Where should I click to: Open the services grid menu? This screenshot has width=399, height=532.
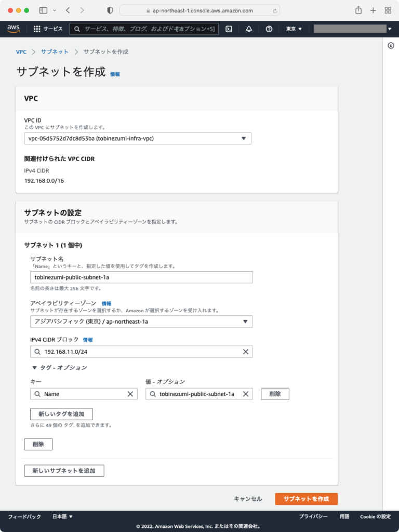click(x=37, y=29)
